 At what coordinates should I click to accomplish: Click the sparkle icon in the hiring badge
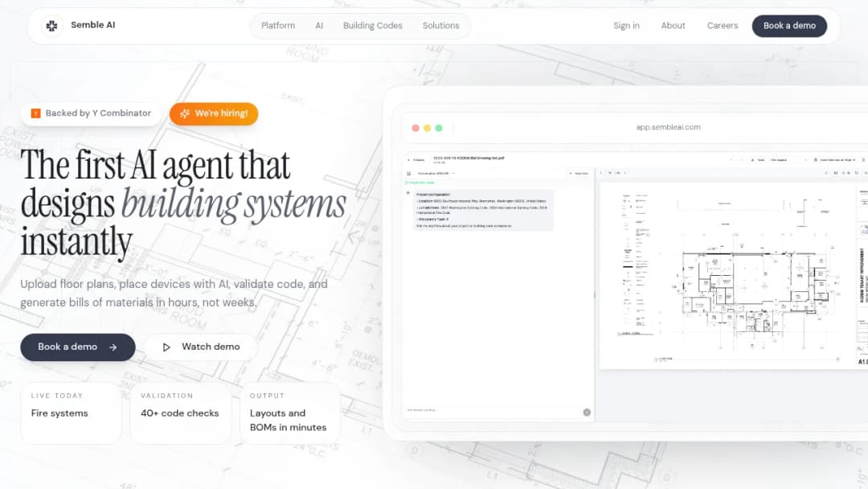(x=185, y=113)
